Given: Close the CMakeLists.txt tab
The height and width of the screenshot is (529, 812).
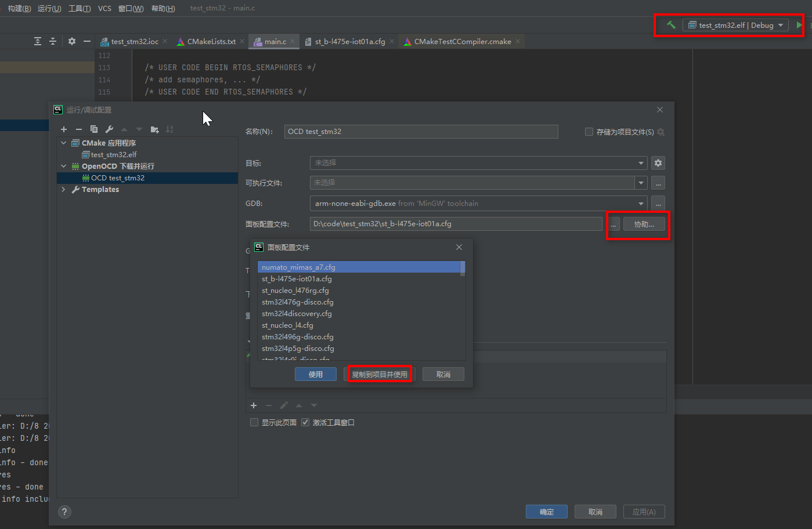Looking at the screenshot, I should (242, 41).
